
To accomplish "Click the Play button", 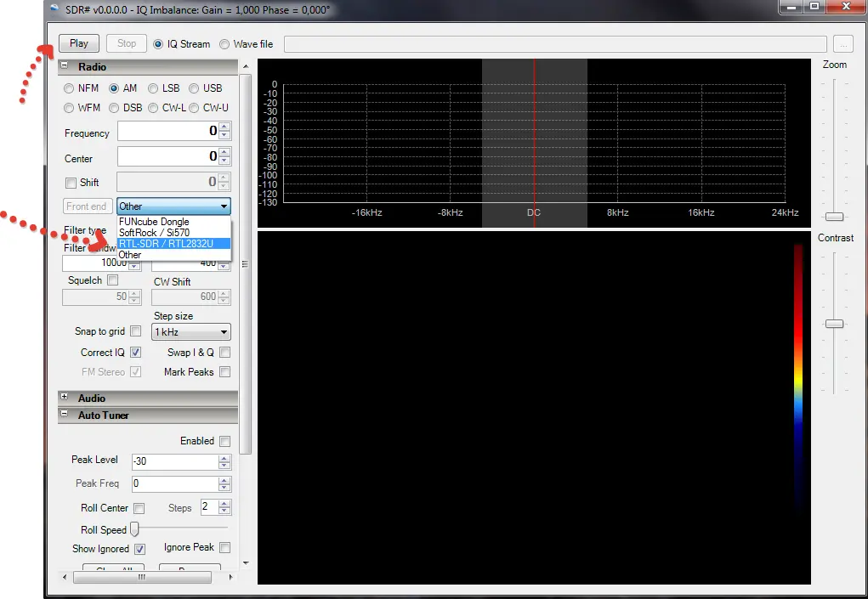I will tap(79, 43).
